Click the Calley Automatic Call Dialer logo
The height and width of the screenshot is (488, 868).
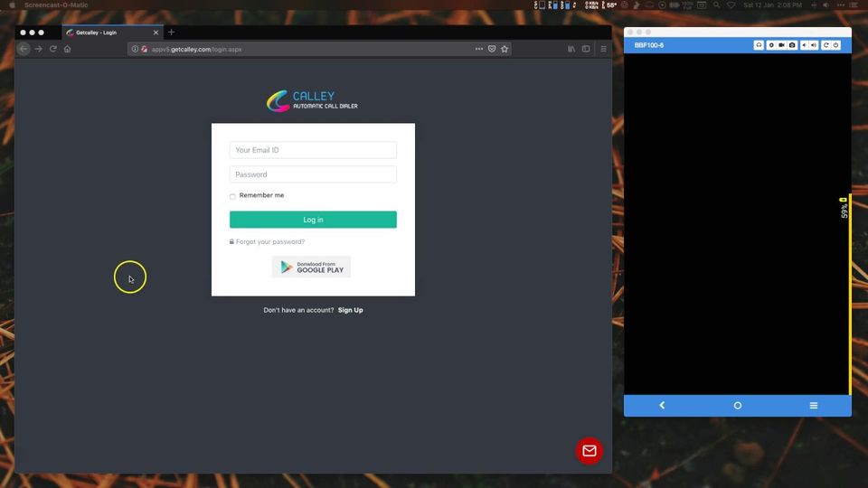click(312, 100)
